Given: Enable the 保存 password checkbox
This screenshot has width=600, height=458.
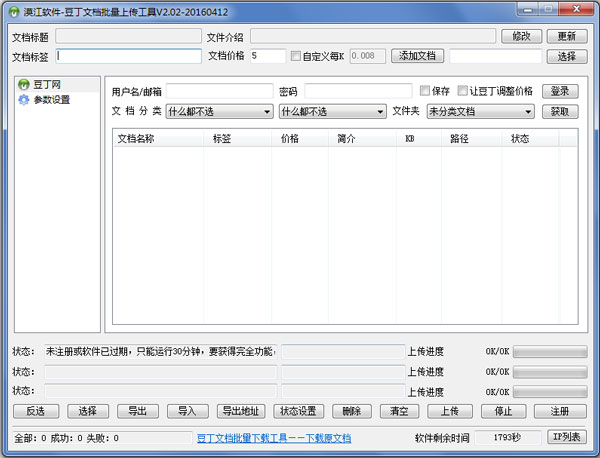Looking at the screenshot, I should (425, 91).
